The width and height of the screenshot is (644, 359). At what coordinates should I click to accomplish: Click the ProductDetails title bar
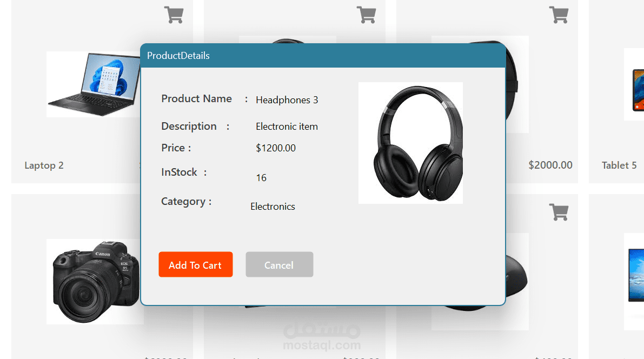pyautogui.click(x=323, y=56)
